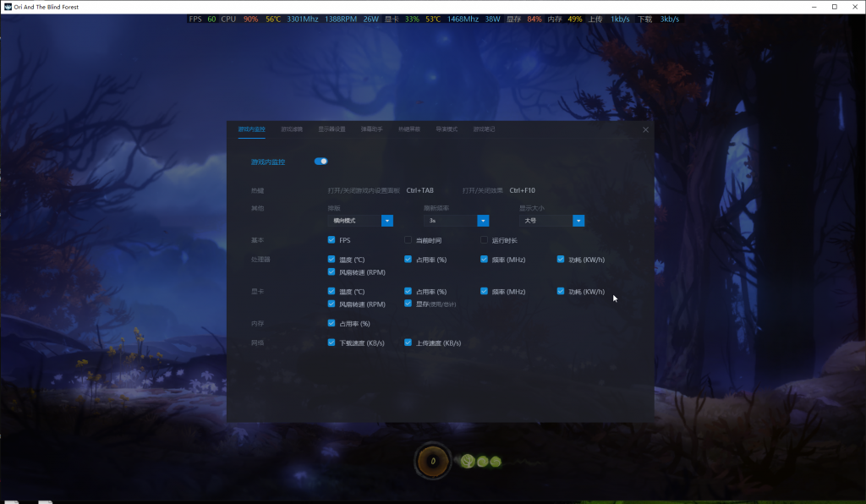This screenshot has width=866, height=504.
Task: Select the 游戏内监控 tab
Action: (251, 129)
